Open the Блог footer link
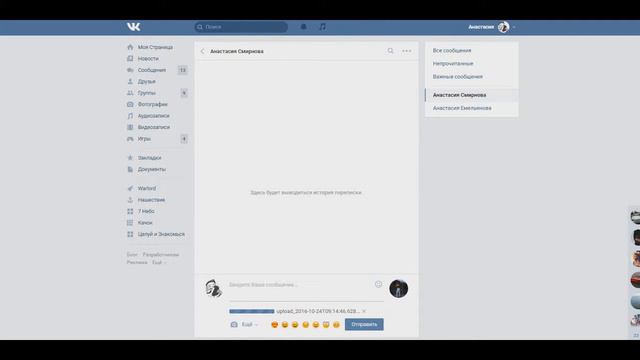 132,255
